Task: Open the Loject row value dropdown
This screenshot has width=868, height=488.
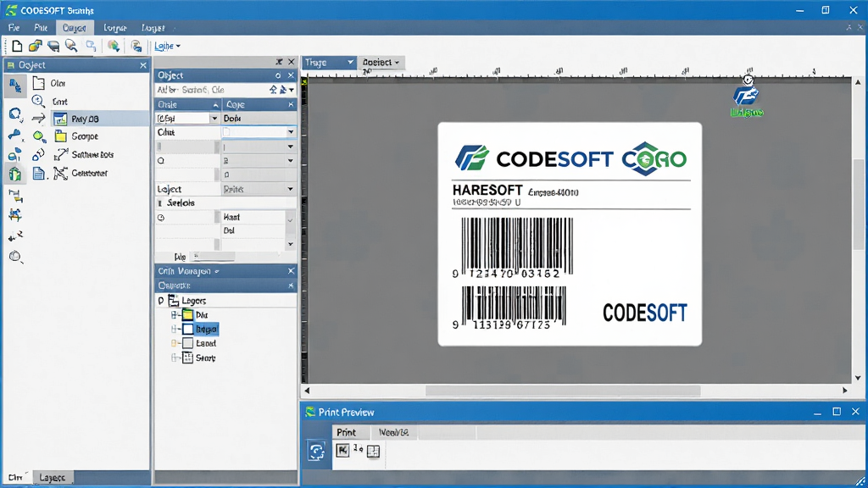Action: 291,189
